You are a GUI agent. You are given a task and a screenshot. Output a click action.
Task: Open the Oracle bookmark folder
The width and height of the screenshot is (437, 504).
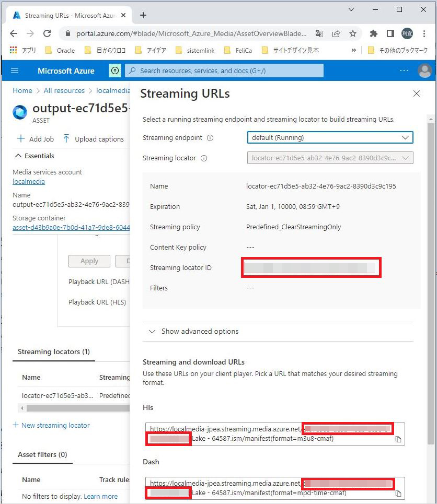(60, 50)
